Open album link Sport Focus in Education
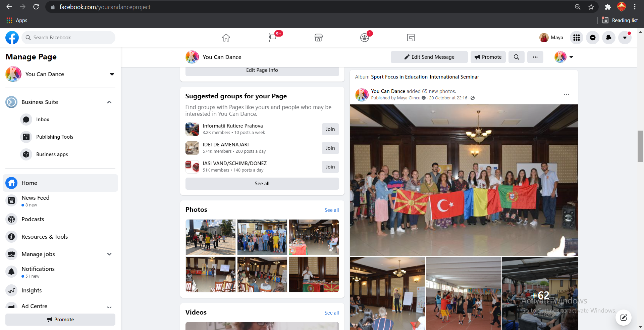The image size is (644, 330). [x=425, y=77]
